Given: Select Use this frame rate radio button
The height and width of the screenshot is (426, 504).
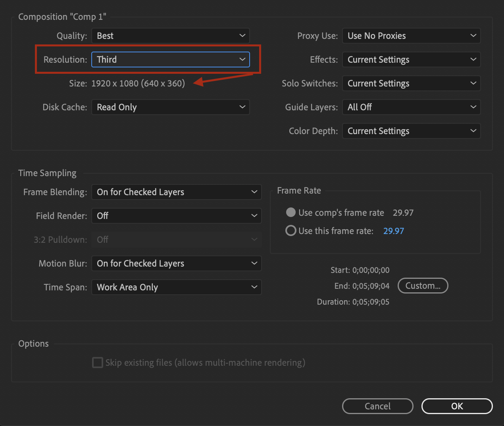Looking at the screenshot, I should [291, 230].
